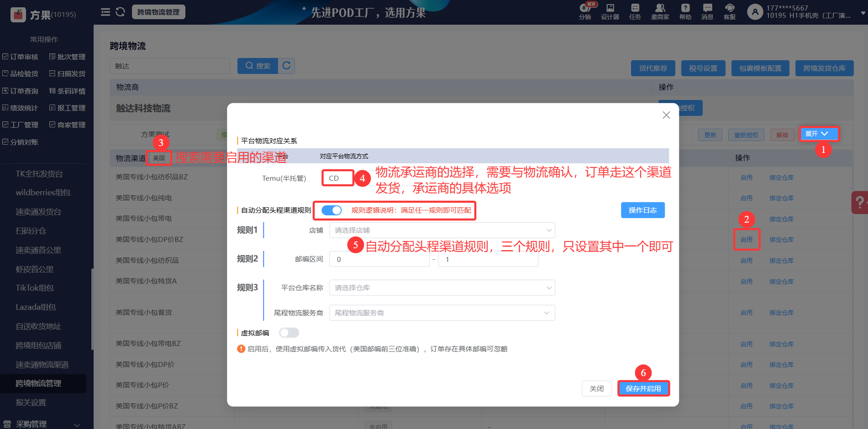Click the 扫描发货 shortcut icon

tap(52, 73)
